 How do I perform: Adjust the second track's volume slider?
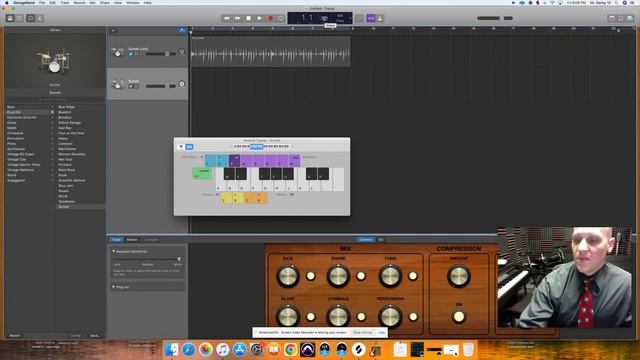coord(160,86)
